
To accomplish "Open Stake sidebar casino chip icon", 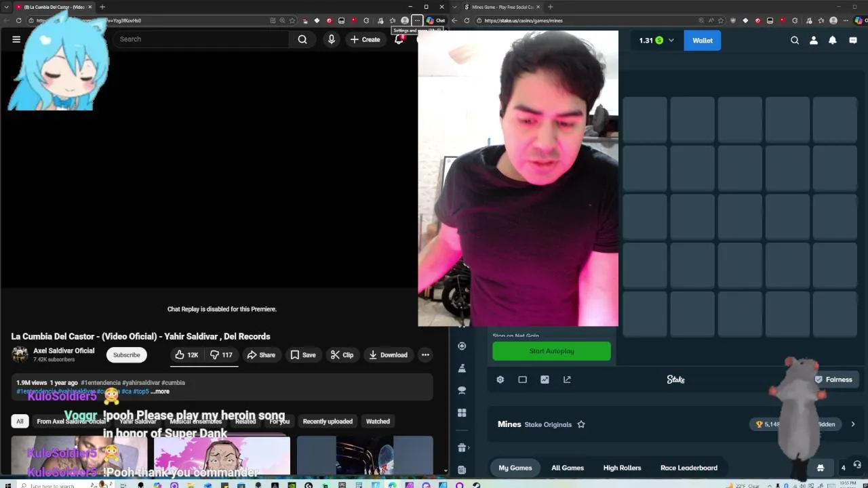I will point(462,346).
